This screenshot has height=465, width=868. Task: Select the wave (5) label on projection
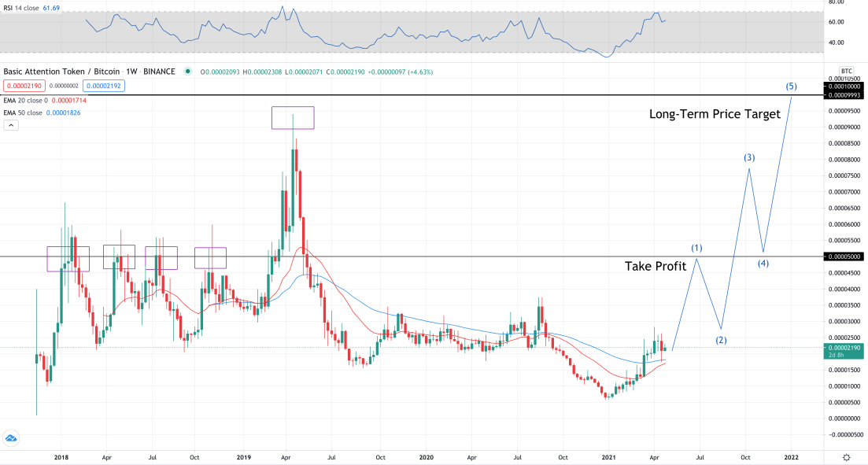pyautogui.click(x=791, y=87)
